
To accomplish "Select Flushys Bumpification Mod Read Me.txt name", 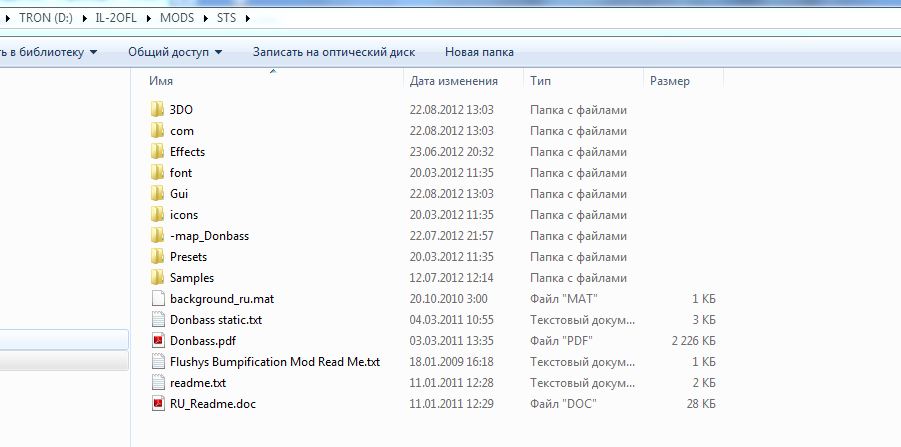I will [275, 362].
